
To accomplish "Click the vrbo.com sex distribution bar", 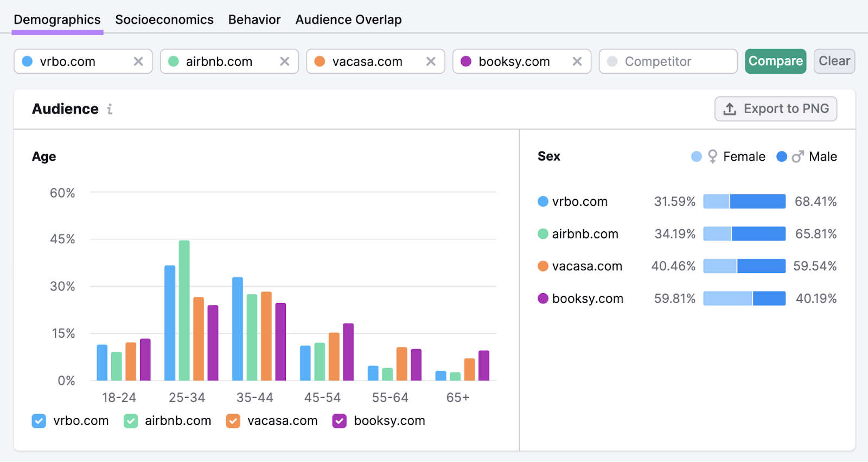I will click(744, 201).
